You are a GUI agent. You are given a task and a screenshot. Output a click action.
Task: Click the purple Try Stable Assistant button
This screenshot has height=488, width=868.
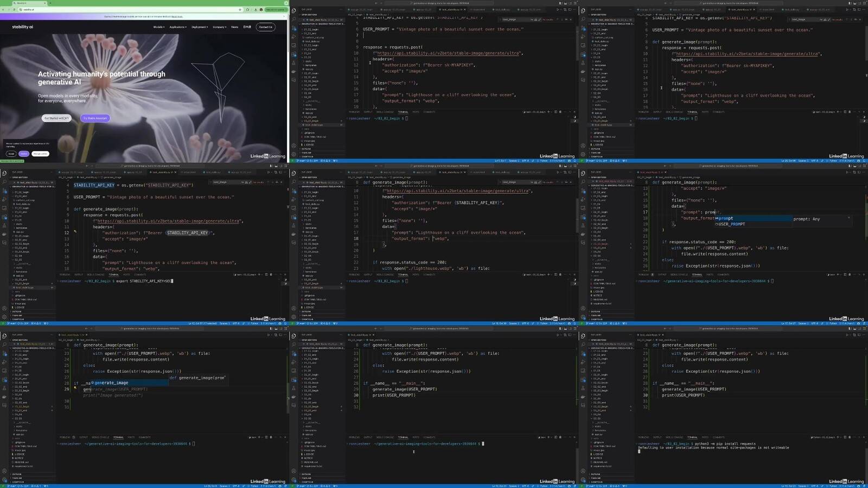click(95, 118)
